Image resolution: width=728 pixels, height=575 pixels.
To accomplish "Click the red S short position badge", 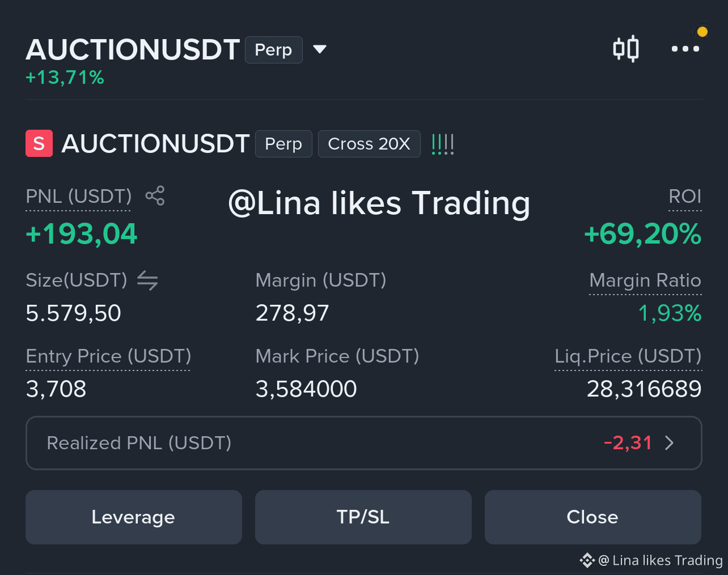I will (x=39, y=143).
